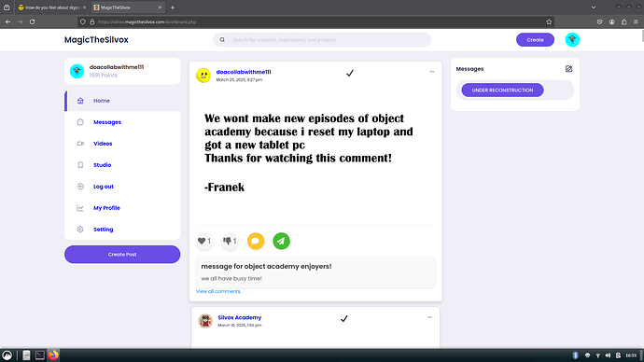This screenshot has height=362, width=644.
Task: Share the post with the green paper-plane icon
Action: [x=281, y=241]
